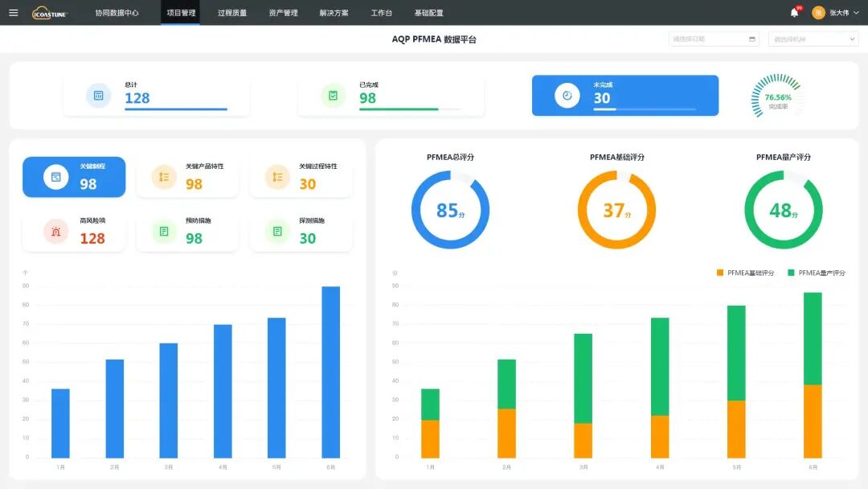Click the date picker input field

[713, 39]
